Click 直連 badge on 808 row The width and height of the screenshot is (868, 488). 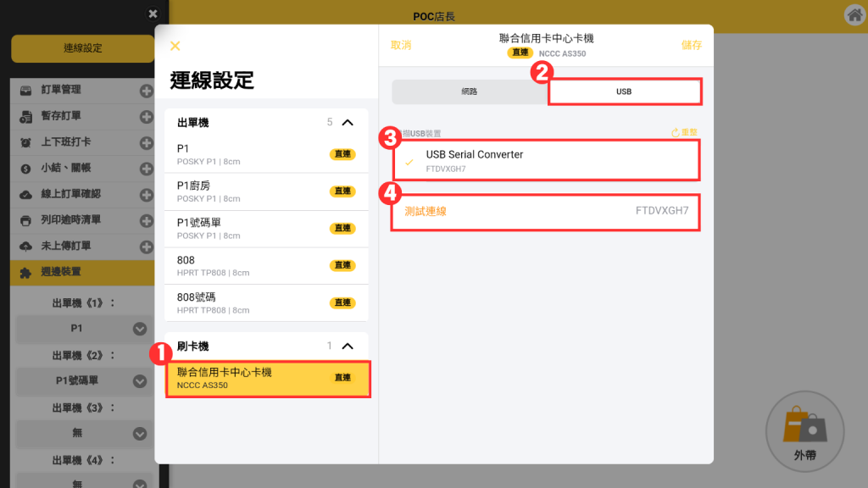pyautogui.click(x=342, y=265)
